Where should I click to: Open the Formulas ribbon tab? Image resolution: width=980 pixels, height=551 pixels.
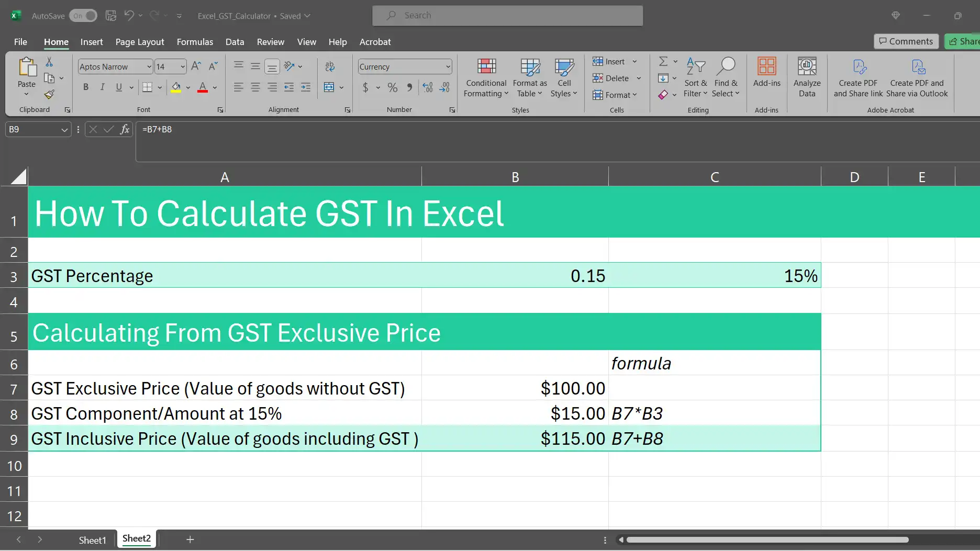tap(195, 42)
